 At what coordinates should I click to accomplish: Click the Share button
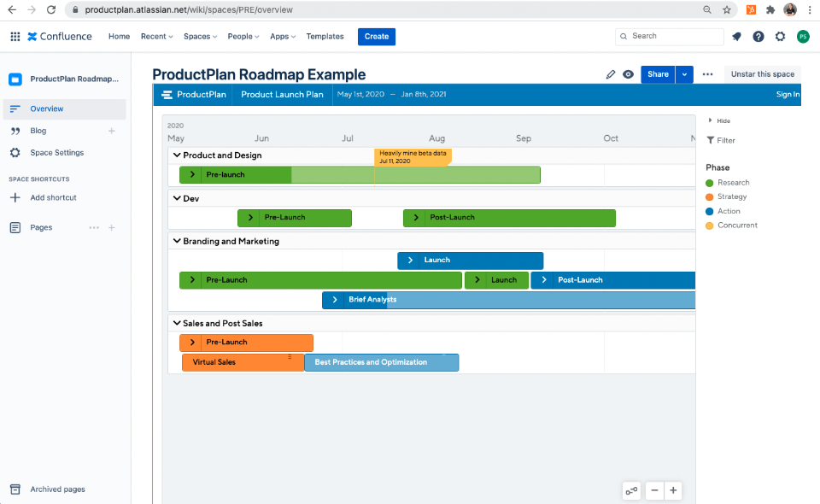658,74
